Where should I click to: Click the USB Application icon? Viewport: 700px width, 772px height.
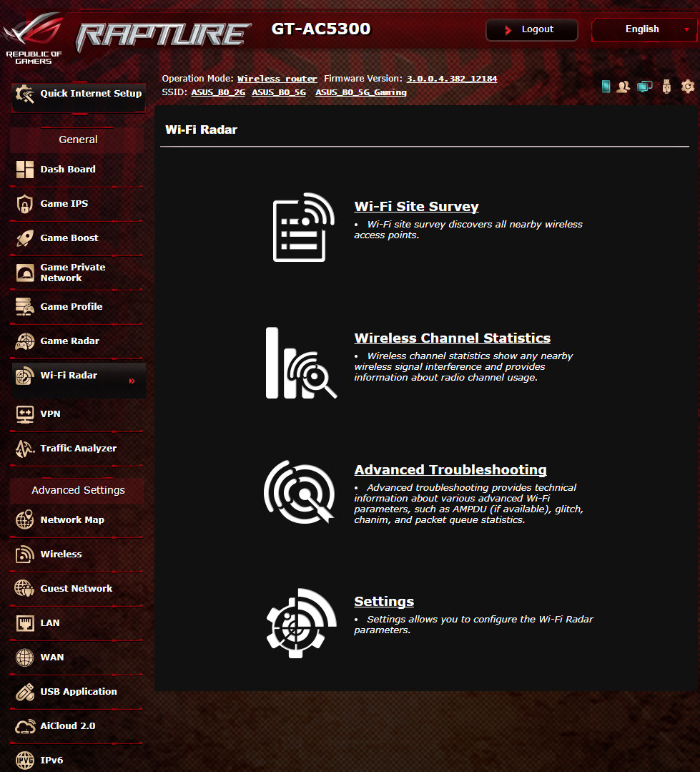24,692
